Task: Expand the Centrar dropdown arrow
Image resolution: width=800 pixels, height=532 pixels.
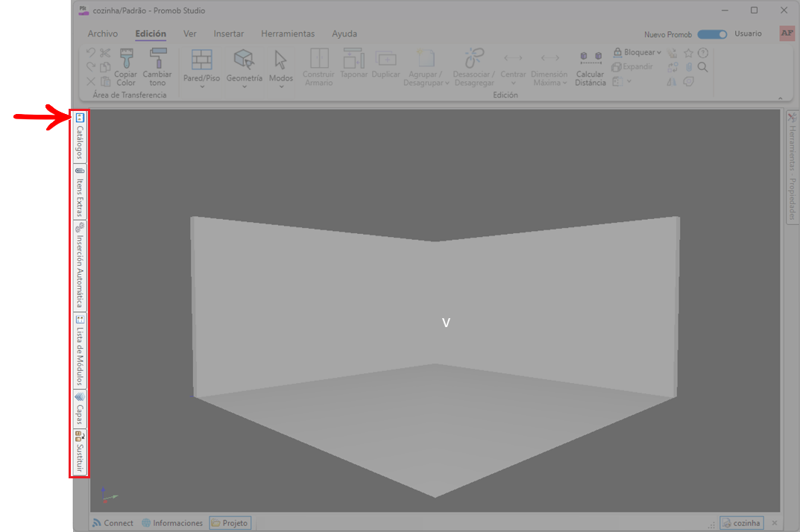Action: [513, 83]
